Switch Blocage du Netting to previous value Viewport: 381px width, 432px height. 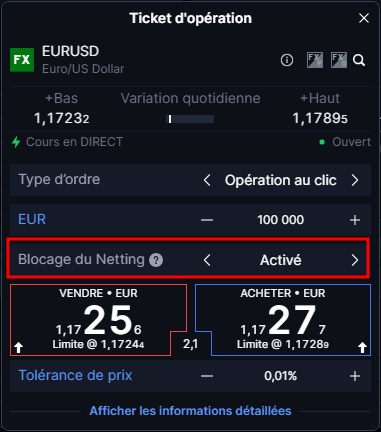[207, 260]
